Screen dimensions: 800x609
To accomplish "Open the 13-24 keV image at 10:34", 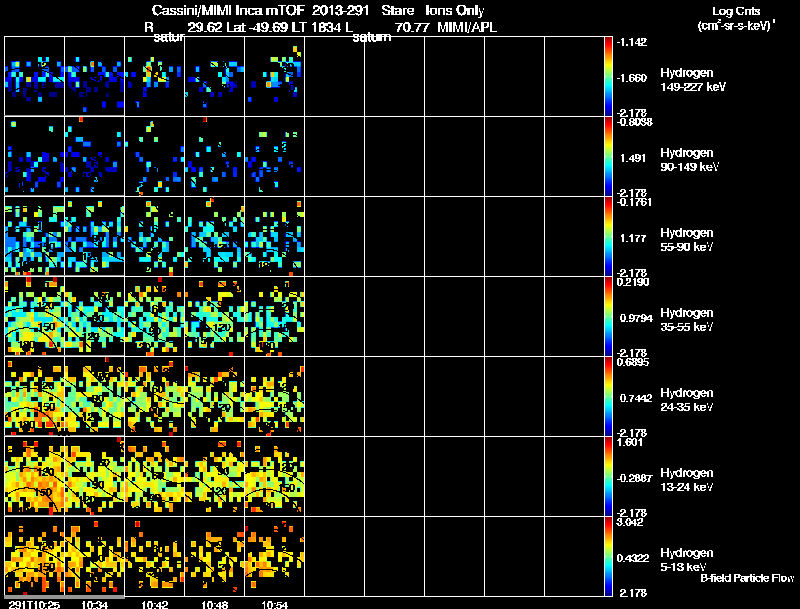I will tap(94, 476).
